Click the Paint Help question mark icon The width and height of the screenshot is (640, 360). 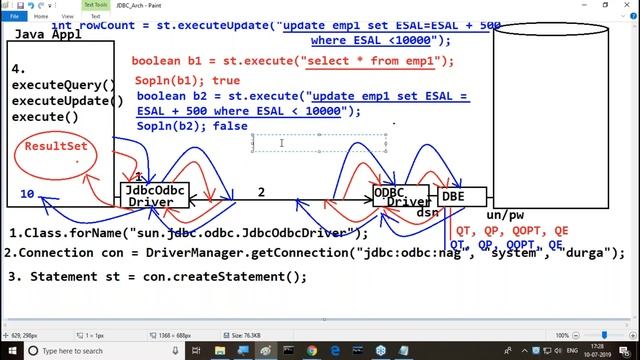633,16
